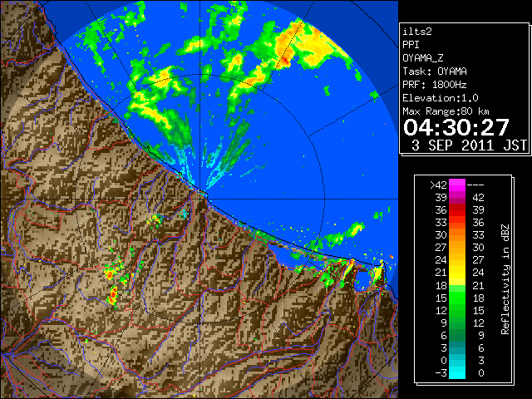Click the '---' legend label at top
532x399 pixels.
point(475,185)
